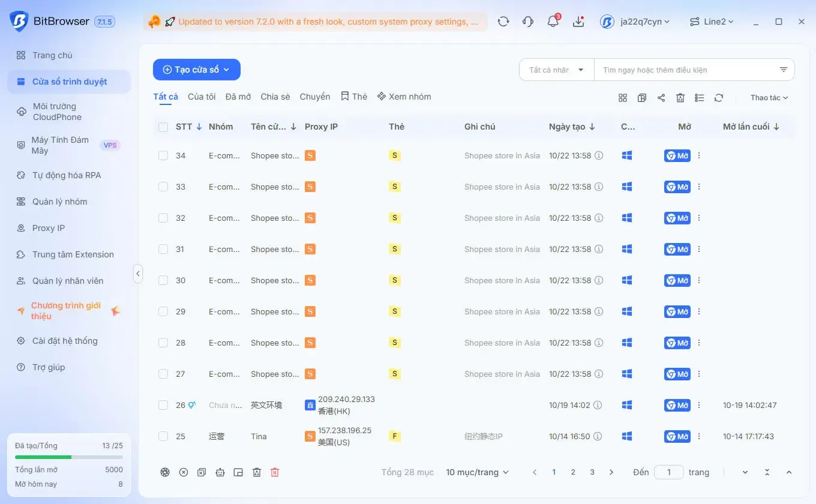
Task: Click the sync icon left of the headset
Action: (x=503, y=22)
